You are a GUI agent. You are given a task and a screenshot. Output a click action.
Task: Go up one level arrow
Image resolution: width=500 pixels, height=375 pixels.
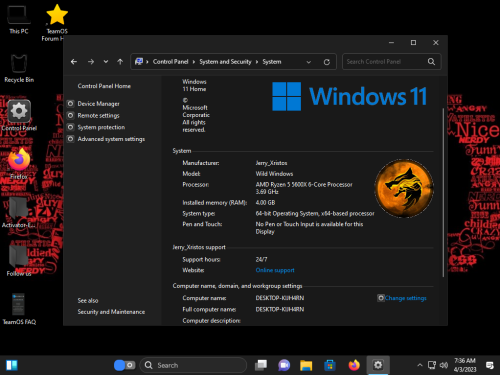click(x=120, y=62)
